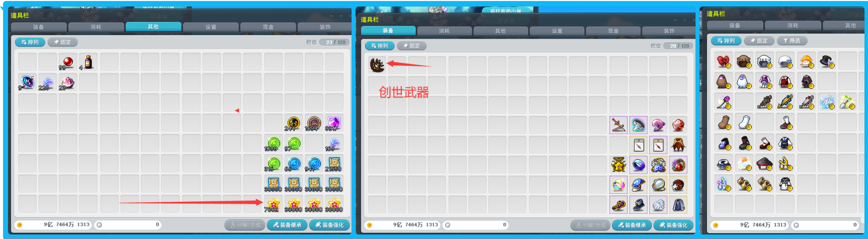868x239 pixels.
Task: Toggle 固定 pin in the 其他 inventory window
Action: point(63,42)
